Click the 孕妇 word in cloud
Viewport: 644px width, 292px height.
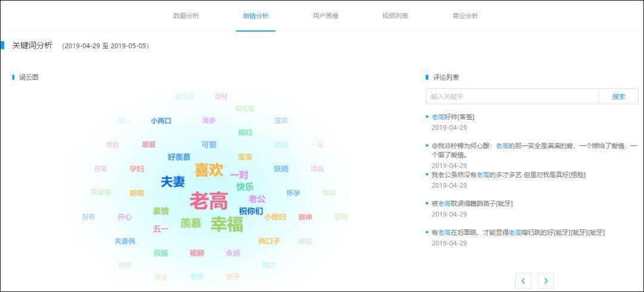(x=137, y=169)
